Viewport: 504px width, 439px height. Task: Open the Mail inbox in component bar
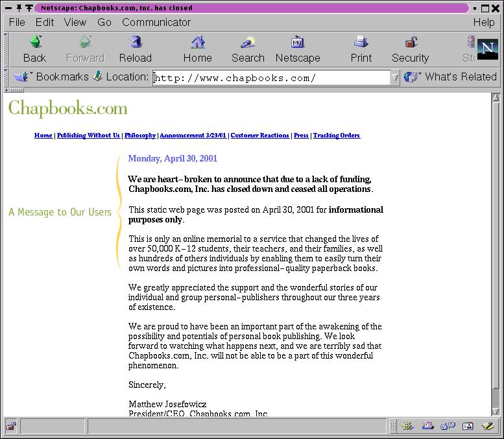428,427
